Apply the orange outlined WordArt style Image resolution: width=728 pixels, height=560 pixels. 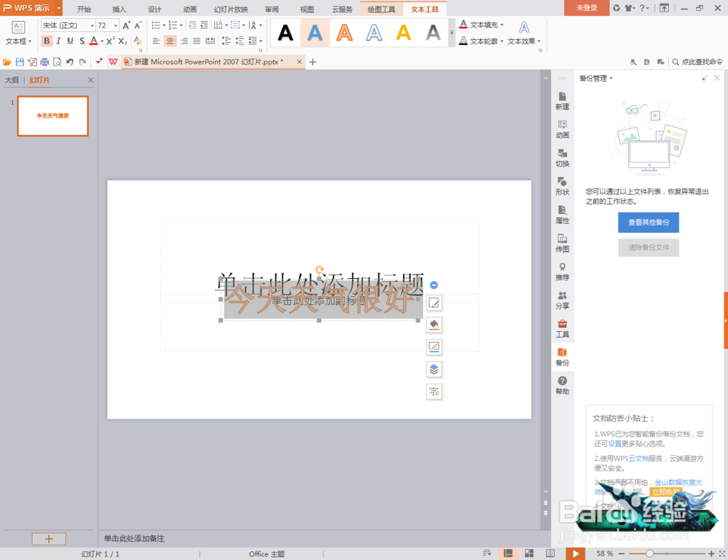344,33
